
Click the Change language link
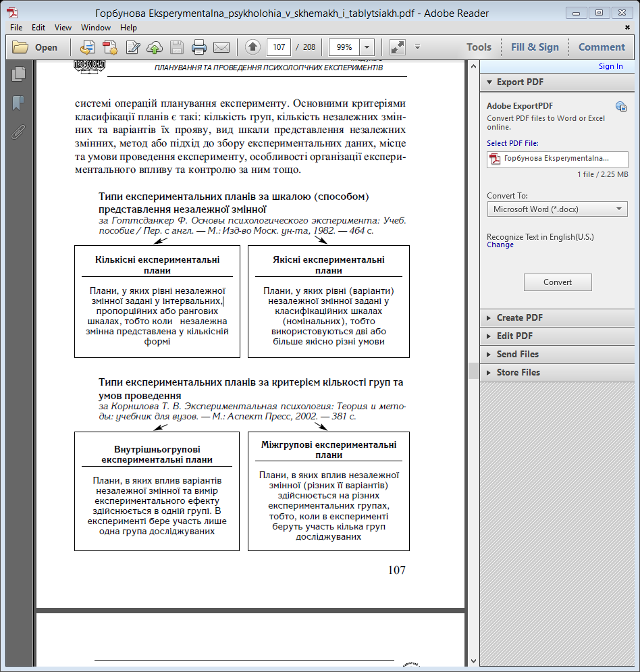(x=500, y=245)
